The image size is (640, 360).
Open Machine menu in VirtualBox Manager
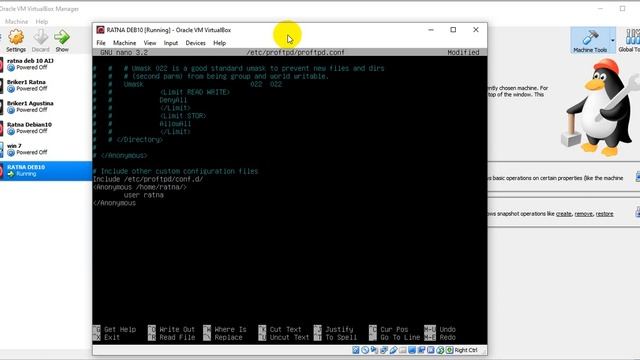pyautogui.click(x=16, y=21)
